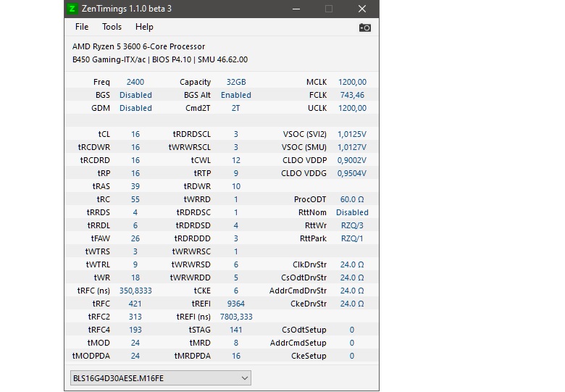Click the tRAS value 39
Viewport: 565px width, 392px height.
click(x=135, y=186)
